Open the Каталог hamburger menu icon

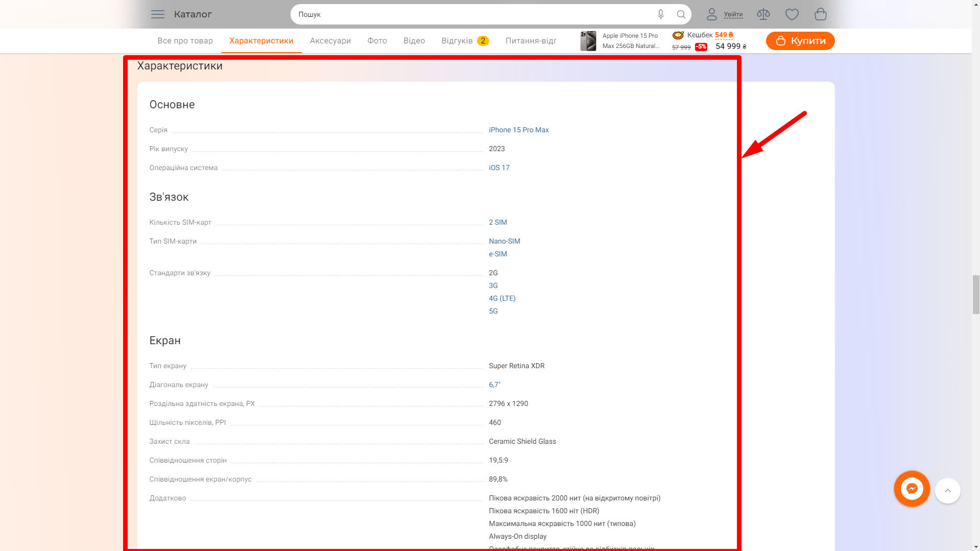tap(158, 14)
